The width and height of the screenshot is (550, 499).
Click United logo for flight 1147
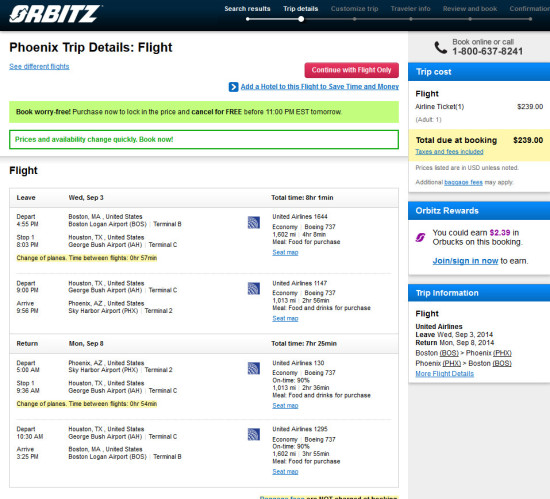(254, 289)
